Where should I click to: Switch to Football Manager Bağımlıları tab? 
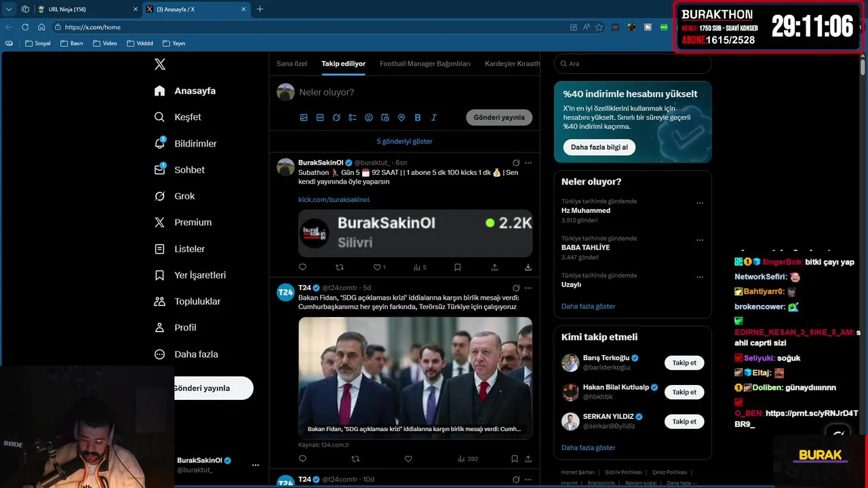coord(425,64)
